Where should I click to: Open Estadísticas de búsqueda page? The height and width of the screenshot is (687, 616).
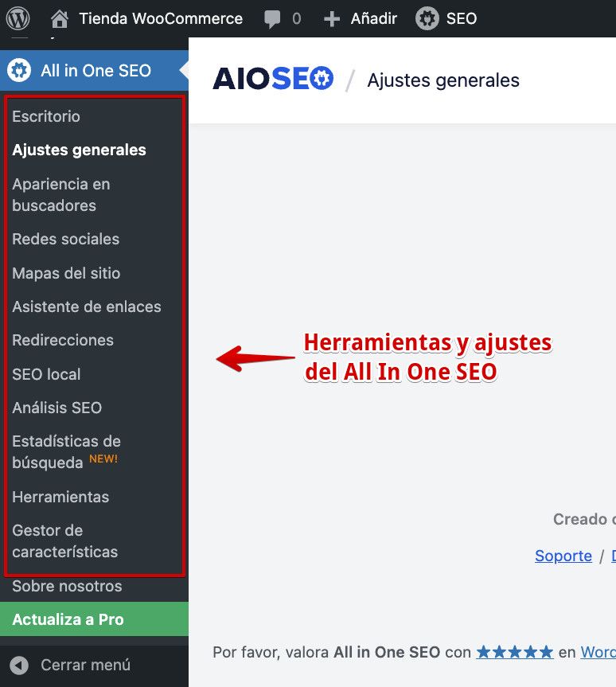click(x=66, y=451)
